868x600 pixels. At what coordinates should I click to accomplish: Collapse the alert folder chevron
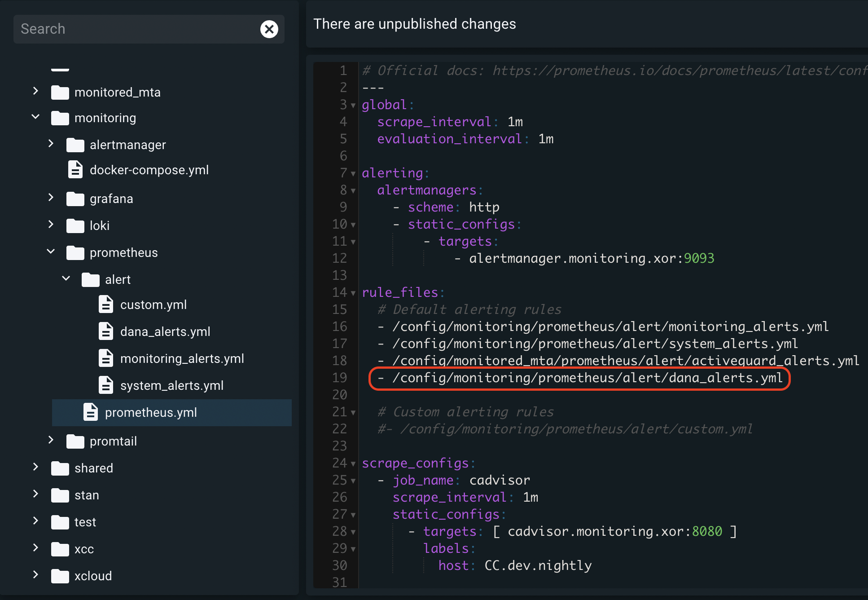click(x=66, y=279)
